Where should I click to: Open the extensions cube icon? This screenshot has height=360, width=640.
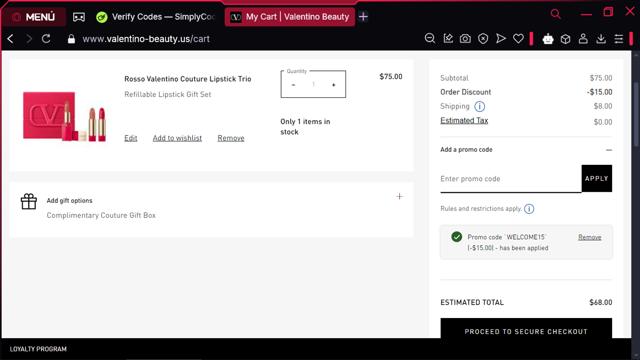(565, 39)
